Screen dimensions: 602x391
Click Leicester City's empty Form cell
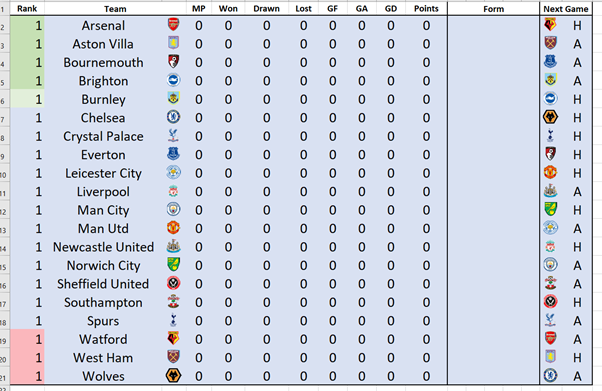pyautogui.click(x=493, y=173)
